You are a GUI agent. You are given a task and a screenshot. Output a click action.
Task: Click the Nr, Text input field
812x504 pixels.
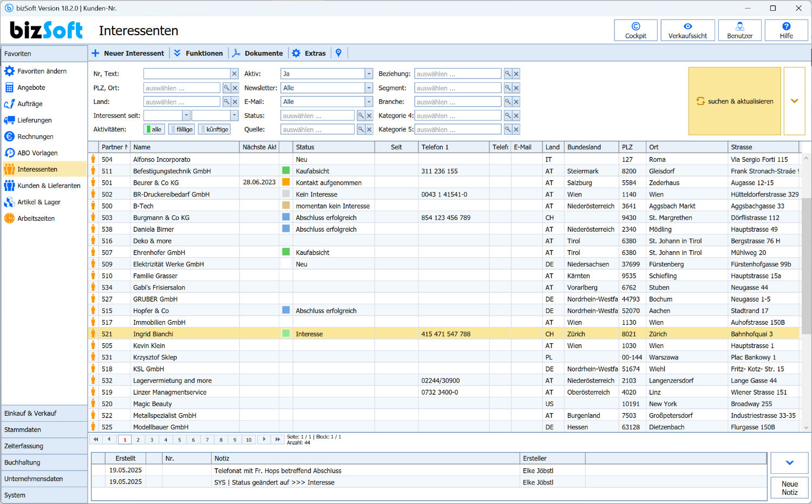[x=187, y=74]
